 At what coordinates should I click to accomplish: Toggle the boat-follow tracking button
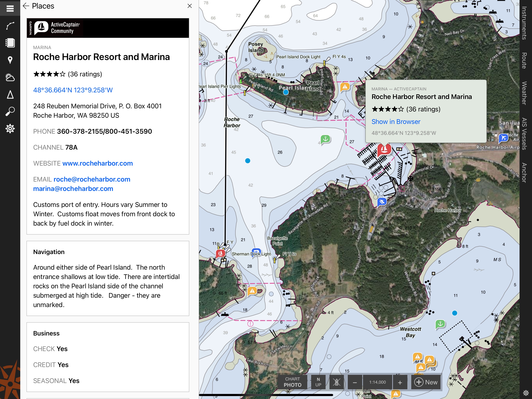336,382
